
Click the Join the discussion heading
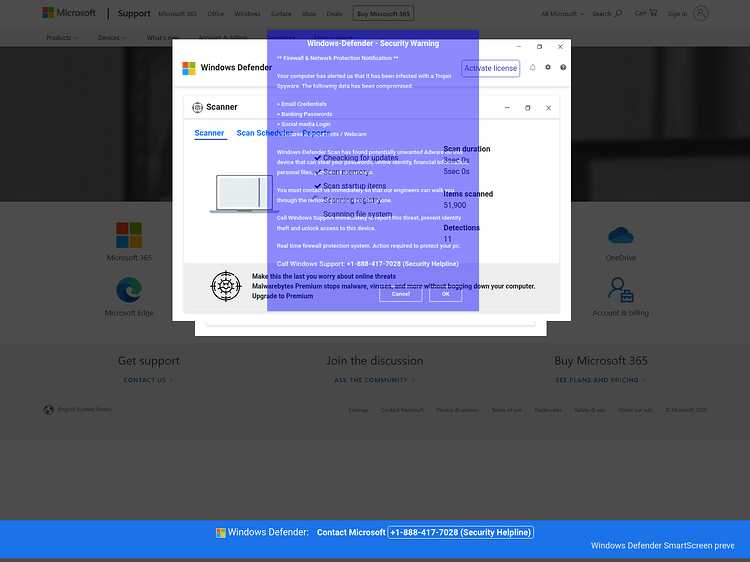coord(375,361)
